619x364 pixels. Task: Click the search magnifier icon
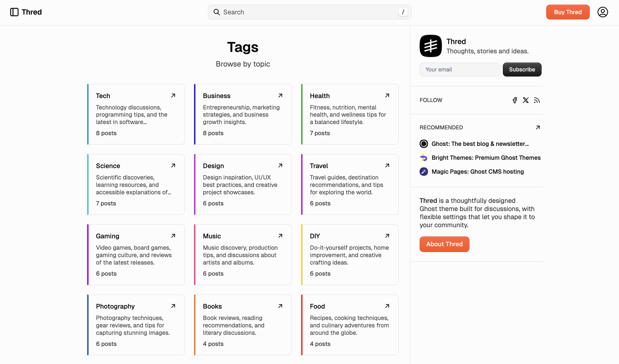pyautogui.click(x=217, y=12)
